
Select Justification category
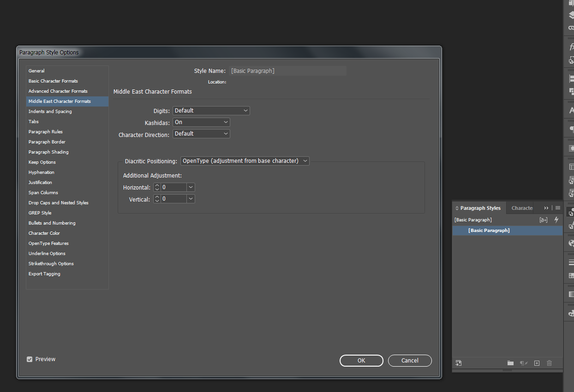coord(67,183)
